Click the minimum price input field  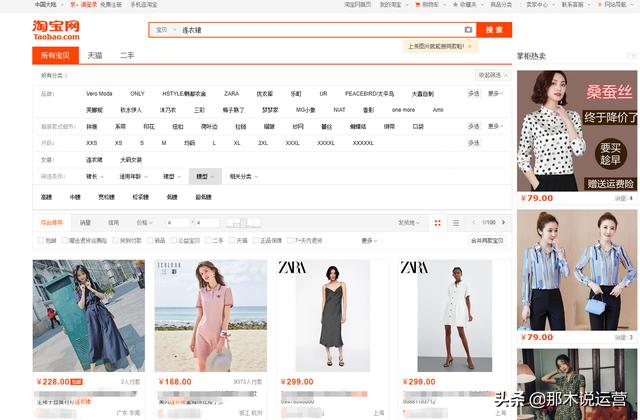click(x=179, y=223)
